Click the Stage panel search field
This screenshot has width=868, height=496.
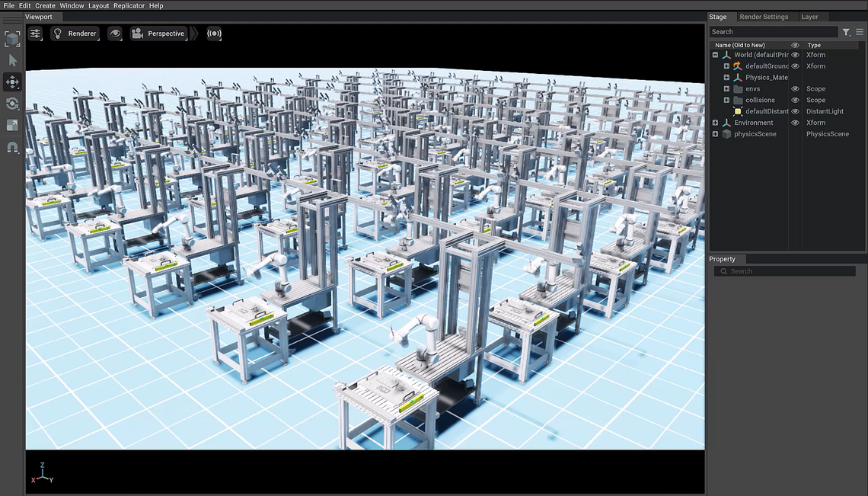point(773,32)
